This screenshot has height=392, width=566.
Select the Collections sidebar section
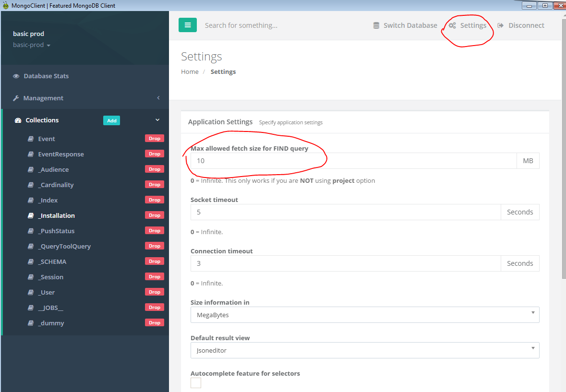pos(42,120)
